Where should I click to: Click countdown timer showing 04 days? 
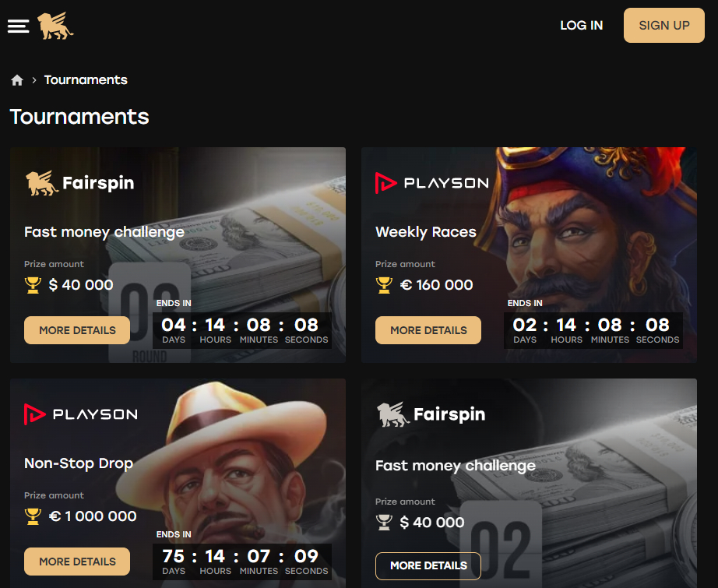[242, 331]
